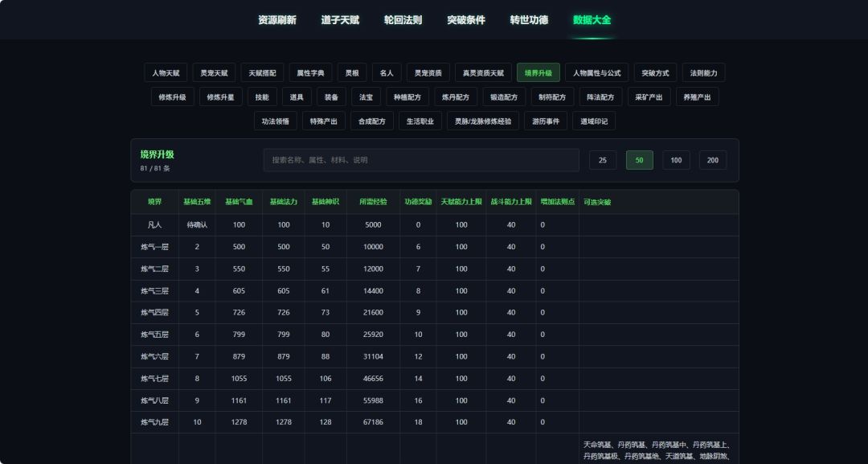Click the 所需经验 column header
This screenshot has height=464, width=868.
click(x=373, y=202)
